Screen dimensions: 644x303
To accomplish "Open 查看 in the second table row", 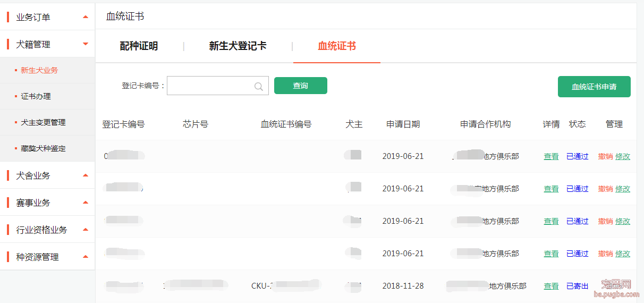I will click(x=551, y=189).
